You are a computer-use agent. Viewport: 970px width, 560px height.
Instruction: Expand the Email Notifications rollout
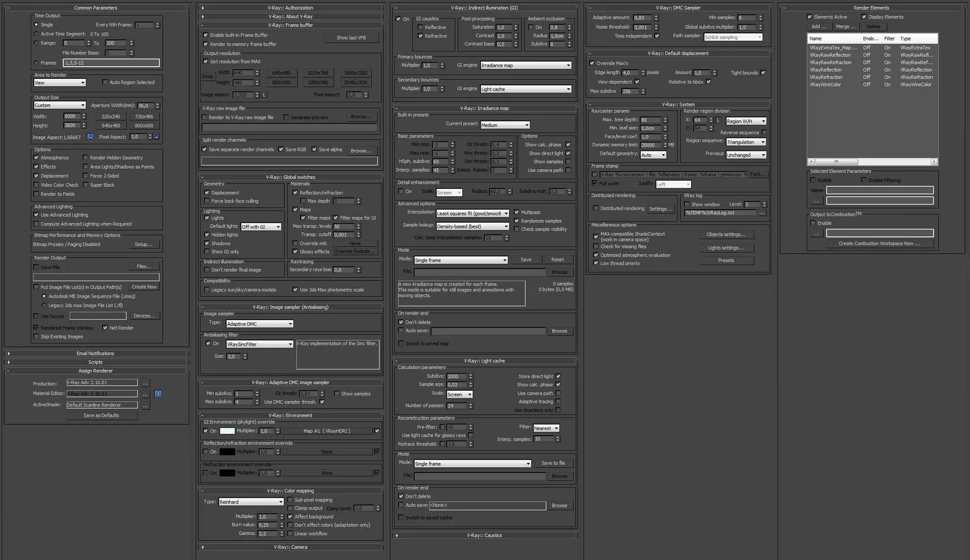95,353
